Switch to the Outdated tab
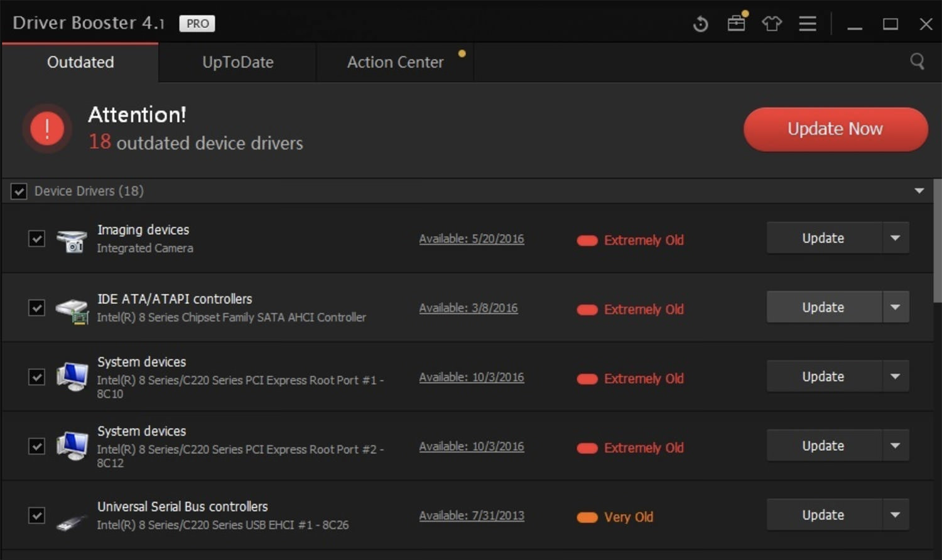Image resolution: width=942 pixels, height=560 pixels. tap(80, 62)
